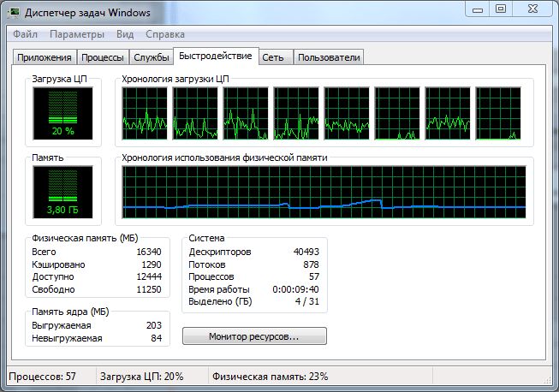Screen dimensions: 559x392
Task: Close the Диспетчер задач Windows window
Action: (x=532, y=9)
